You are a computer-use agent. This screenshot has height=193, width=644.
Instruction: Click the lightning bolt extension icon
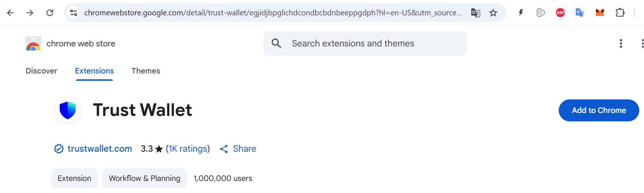tap(521, 13)
